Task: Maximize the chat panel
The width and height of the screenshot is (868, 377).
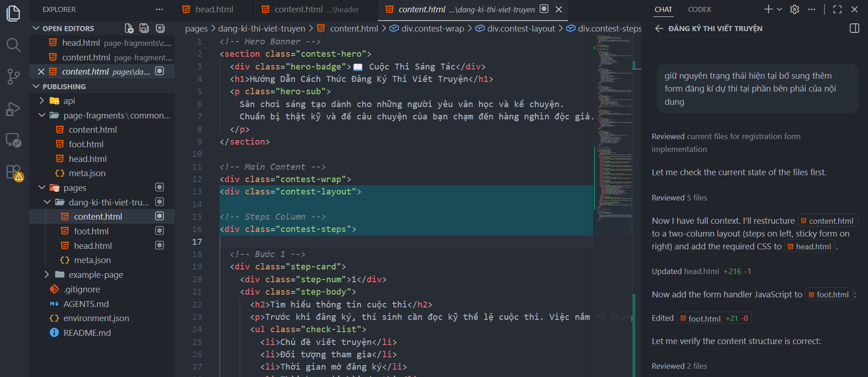Action: [x=837, y=9]
